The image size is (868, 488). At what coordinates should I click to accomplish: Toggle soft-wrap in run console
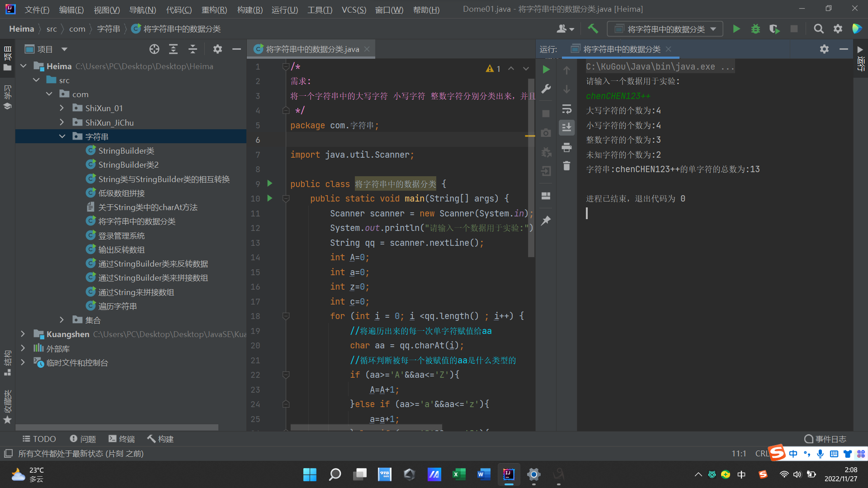(x=566, y=109)
